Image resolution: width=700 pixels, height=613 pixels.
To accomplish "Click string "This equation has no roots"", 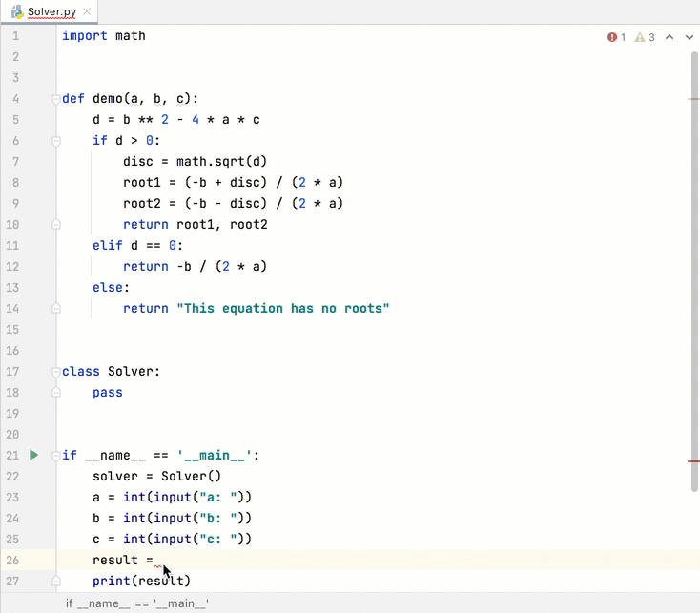I will 283,308.
